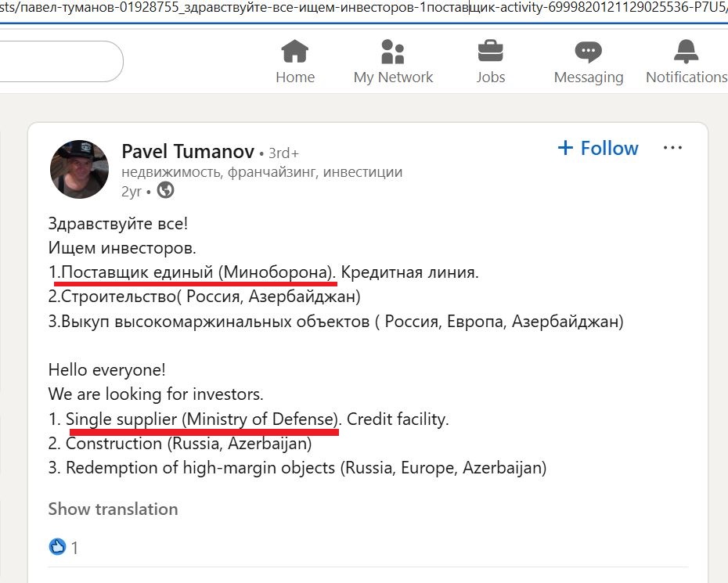Open the Jobs briefcase icon
This screenshot has height=583, width=728.
click(490, 51)
